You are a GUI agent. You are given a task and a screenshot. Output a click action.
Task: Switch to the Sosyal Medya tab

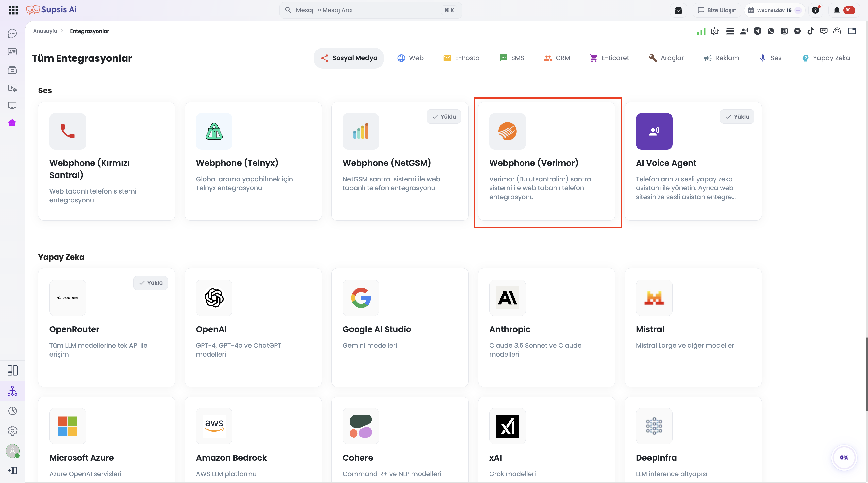point(349,58)
